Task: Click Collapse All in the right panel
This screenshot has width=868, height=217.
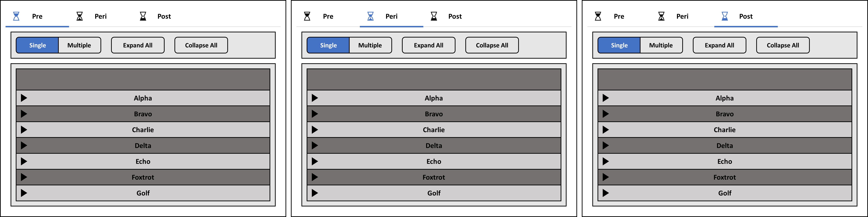Action: [x=783, y=45]
